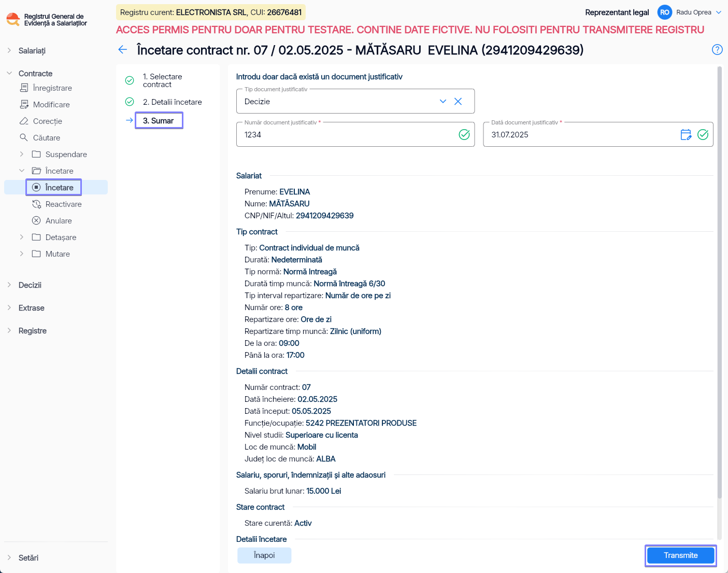Image resolution: width=728 pixels, height=573 pixels.
Task: Clear the Decizie selection with the X icon
Action: 458,102
